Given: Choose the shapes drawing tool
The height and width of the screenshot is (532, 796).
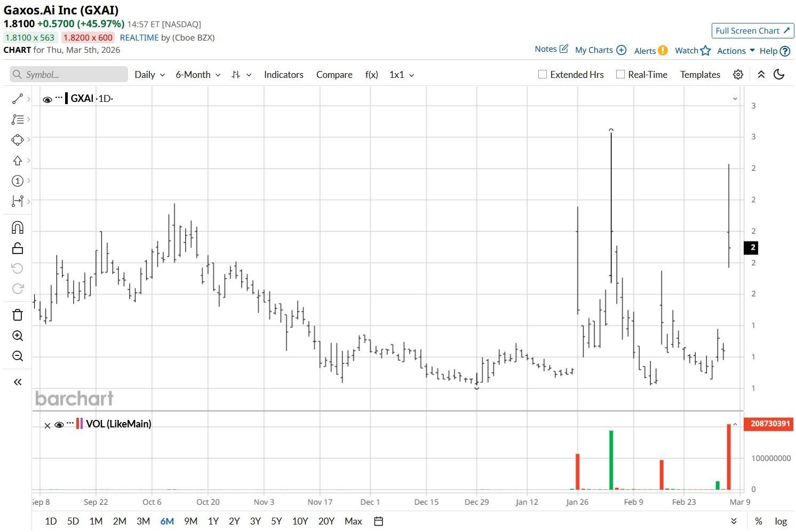Looking at the screenshot, I should 17,140.
